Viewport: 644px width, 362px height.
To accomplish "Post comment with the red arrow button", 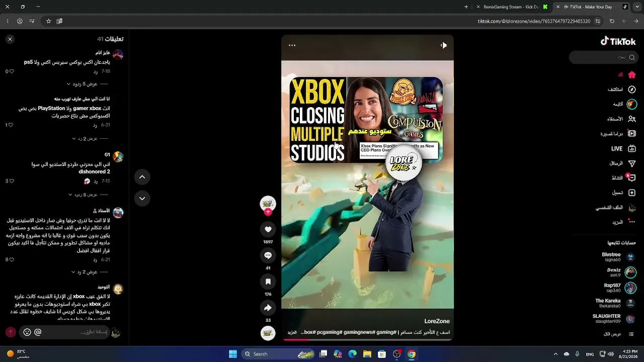I will click(x=11, y=332).
